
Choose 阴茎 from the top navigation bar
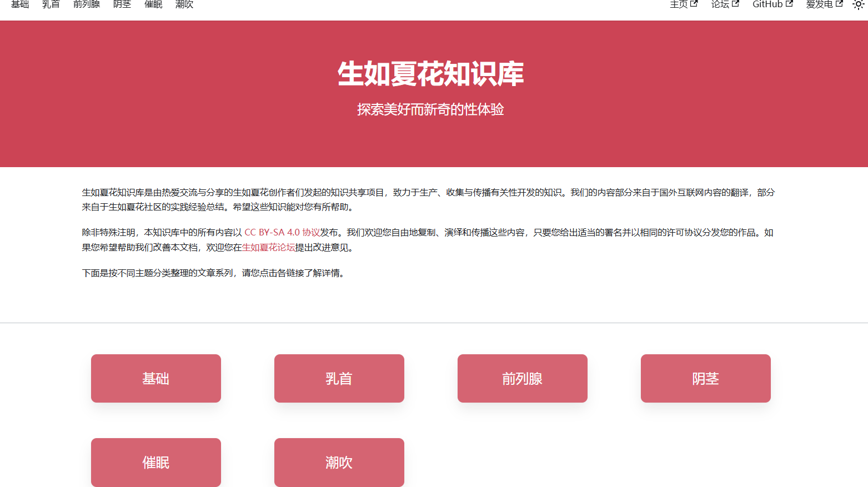pos(122,4)
